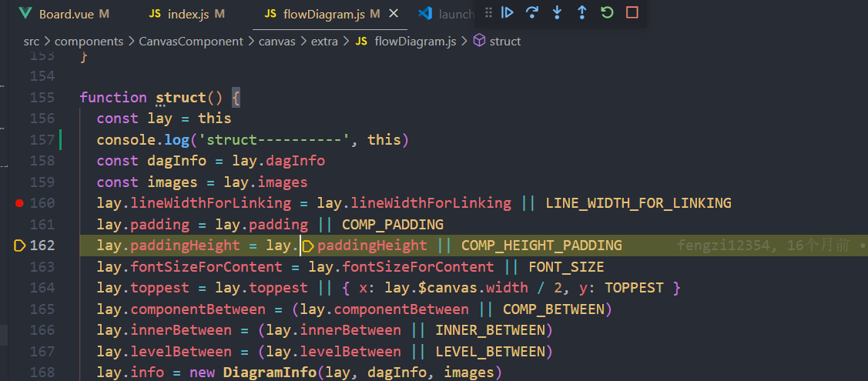The image size is (868, 381).
Task: Click the Step Into debug arrow
Action: point(557,12)
